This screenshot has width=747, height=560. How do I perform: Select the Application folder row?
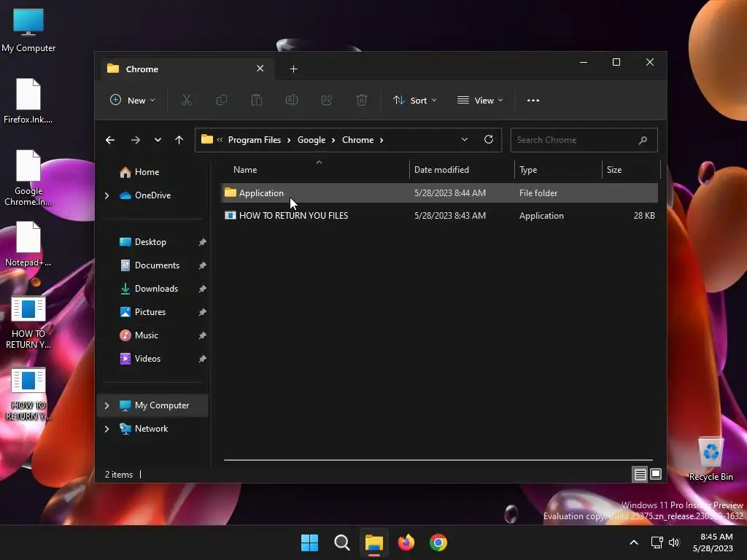pos(439,192)
